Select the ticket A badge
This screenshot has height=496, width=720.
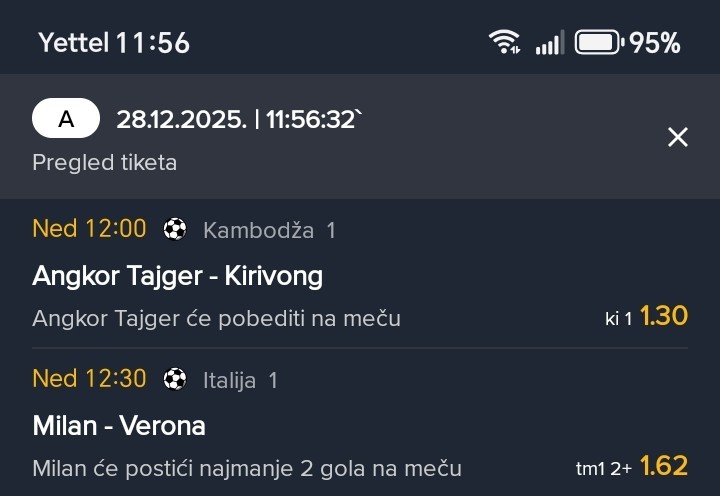coord(66,120)
